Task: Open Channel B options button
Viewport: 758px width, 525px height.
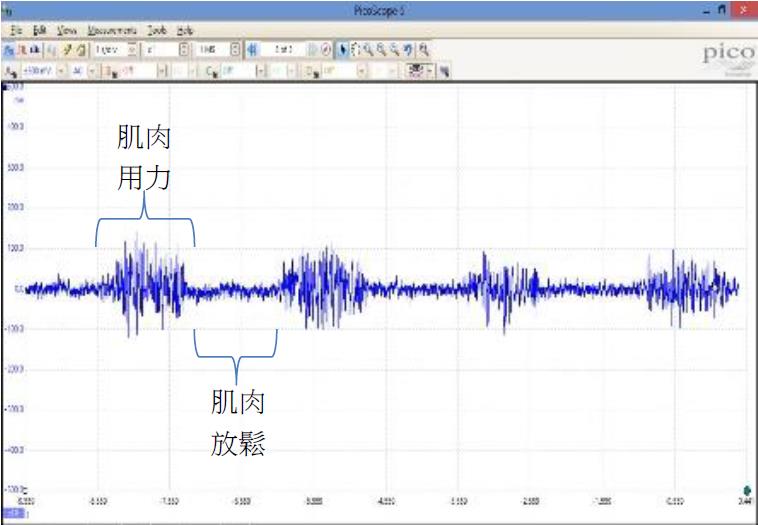Action: pyautogui.click(x=112, y=72)
